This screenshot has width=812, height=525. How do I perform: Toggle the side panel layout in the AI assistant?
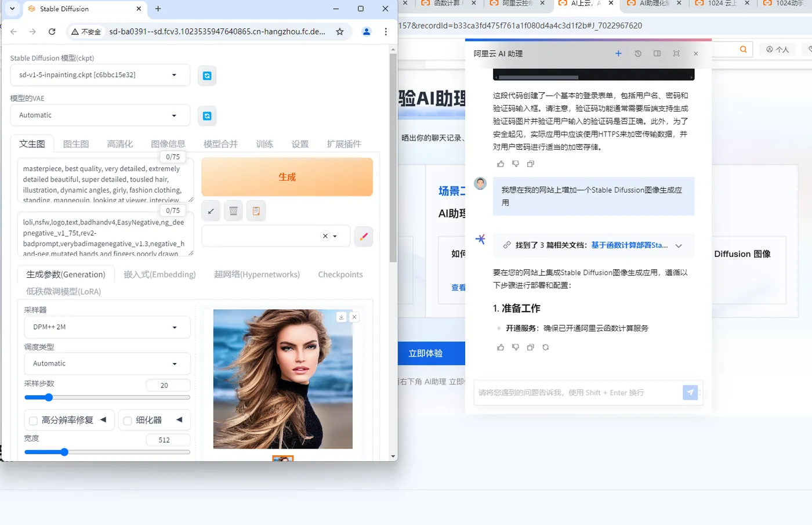657,53
